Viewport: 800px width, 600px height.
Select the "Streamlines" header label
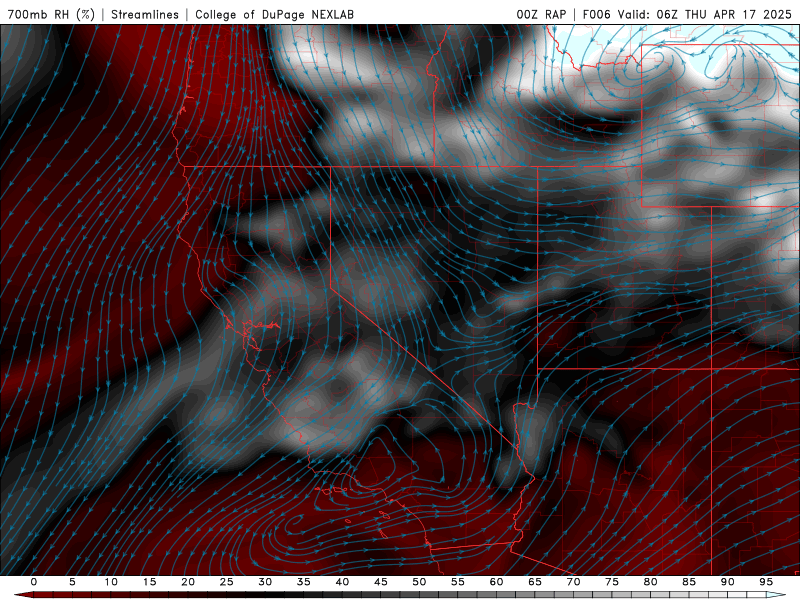point(145,14)
